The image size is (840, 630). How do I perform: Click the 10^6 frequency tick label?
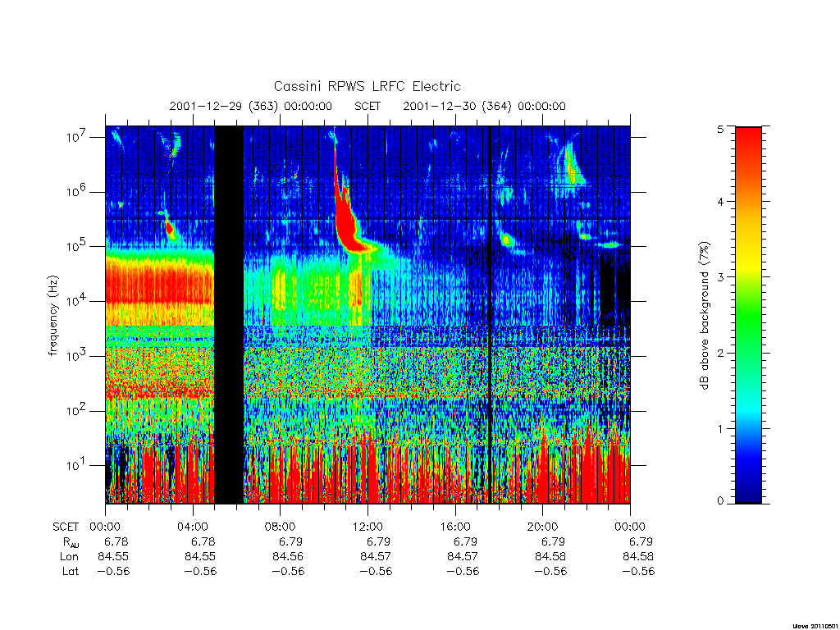coord(77,192)
